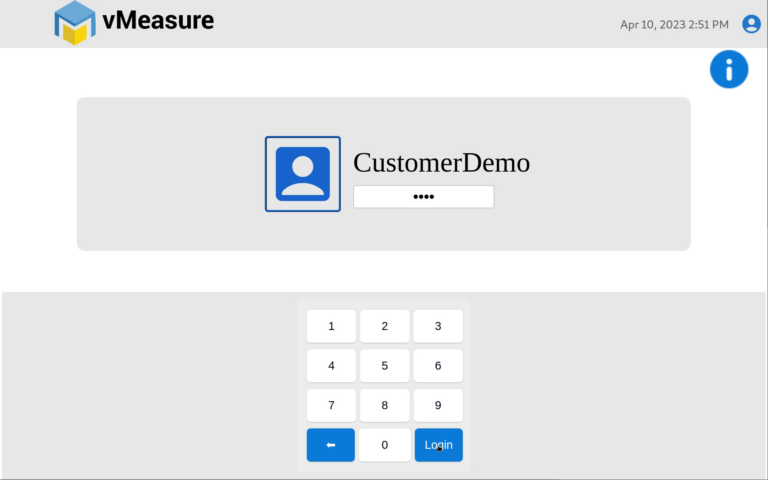
Task: Tap keypad digit 3
Action: [x=438, y=326]
